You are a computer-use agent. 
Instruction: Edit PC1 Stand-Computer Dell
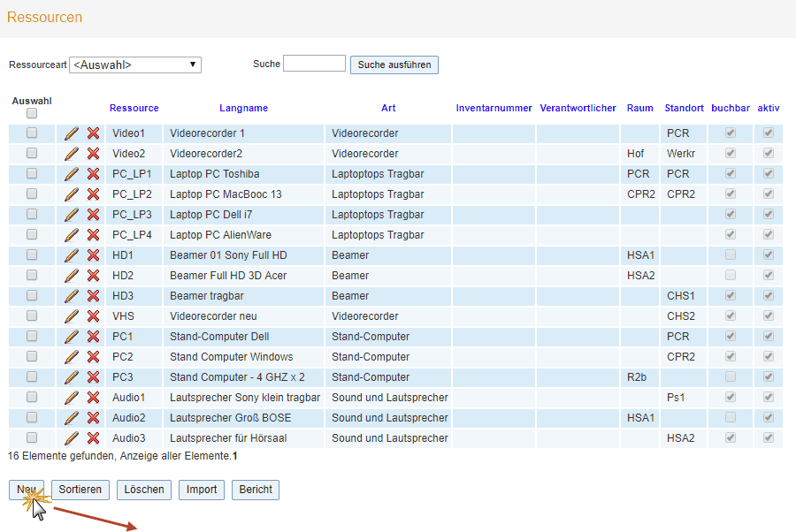(x=72, y=336)
